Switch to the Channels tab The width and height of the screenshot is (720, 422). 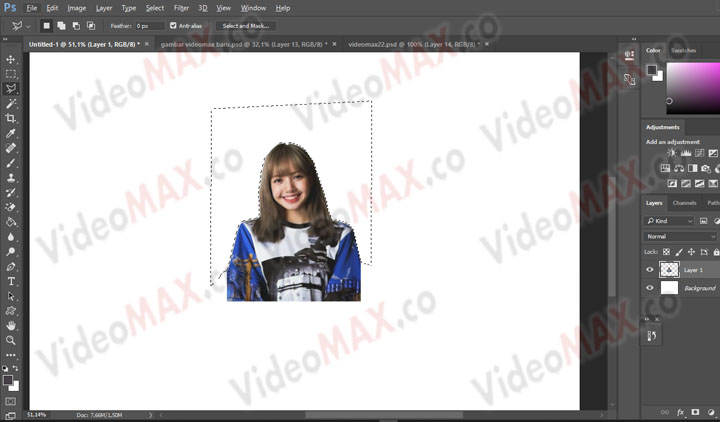[684, 203]
